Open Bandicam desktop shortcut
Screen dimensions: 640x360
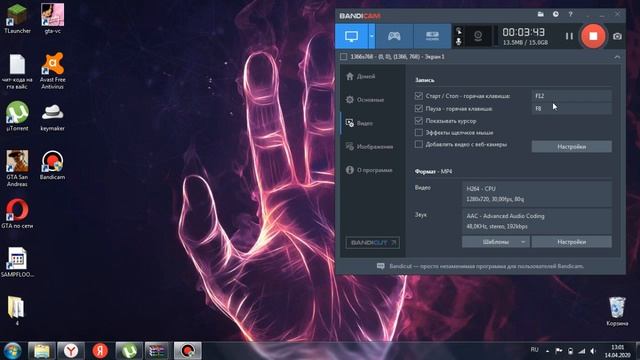(x=53, y=165)
